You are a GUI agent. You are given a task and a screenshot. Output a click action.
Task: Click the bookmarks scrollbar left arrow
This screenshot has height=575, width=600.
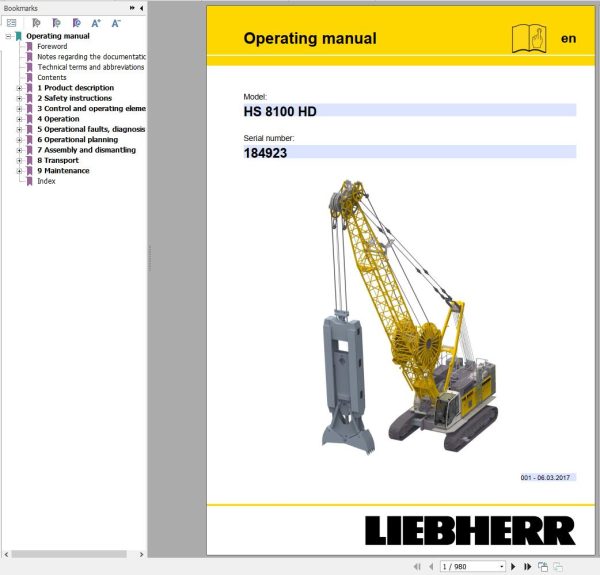point(6,554)
